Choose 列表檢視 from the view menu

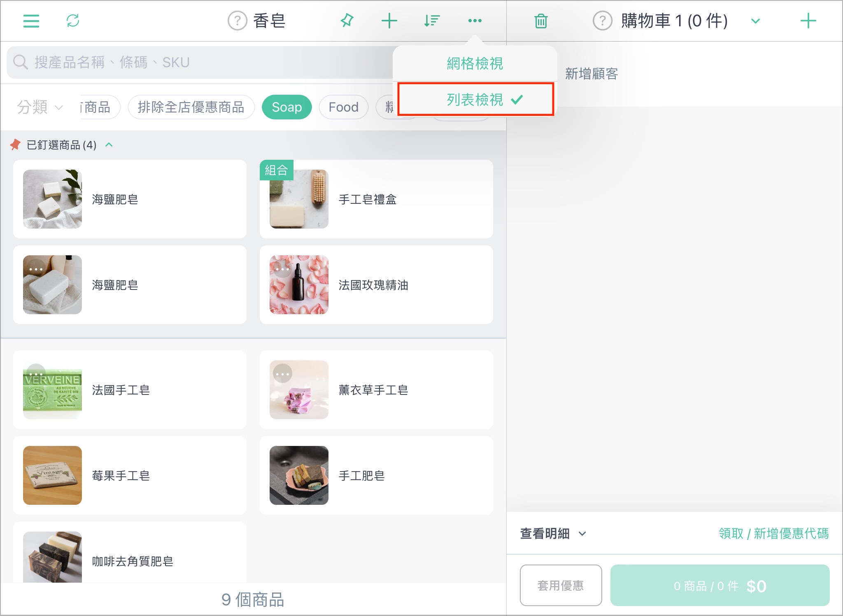click(x=475, y=99)
